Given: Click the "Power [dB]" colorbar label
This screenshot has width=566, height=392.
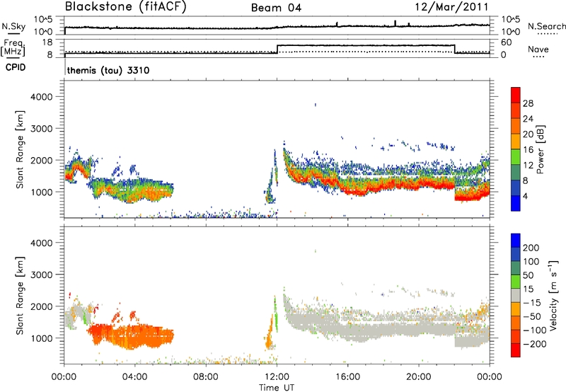Looking at the screenshot, I should coord(540,149).
